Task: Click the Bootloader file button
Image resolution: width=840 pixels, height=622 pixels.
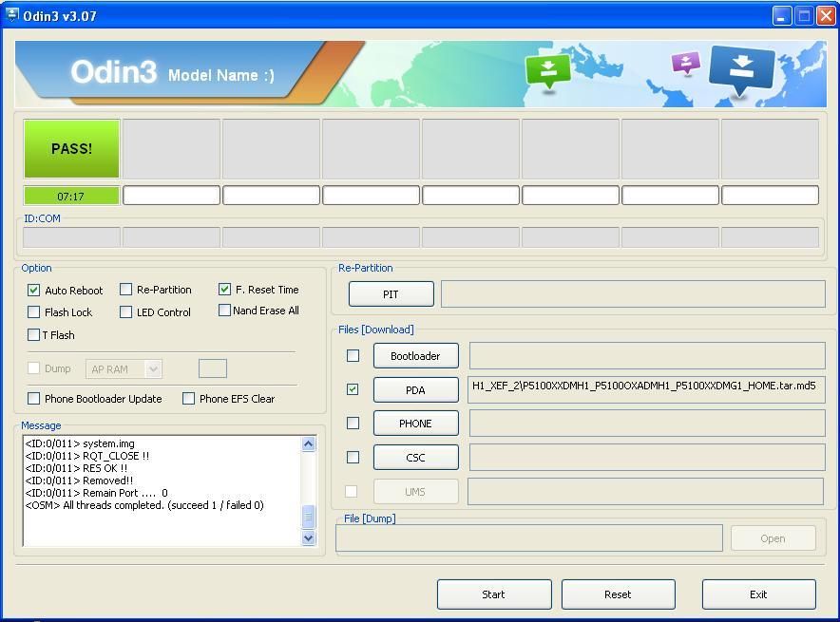Action: coord(415,356)
